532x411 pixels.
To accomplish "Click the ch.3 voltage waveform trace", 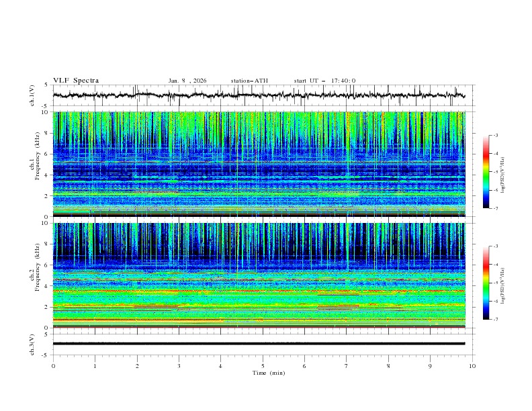I will pos(262,343).
